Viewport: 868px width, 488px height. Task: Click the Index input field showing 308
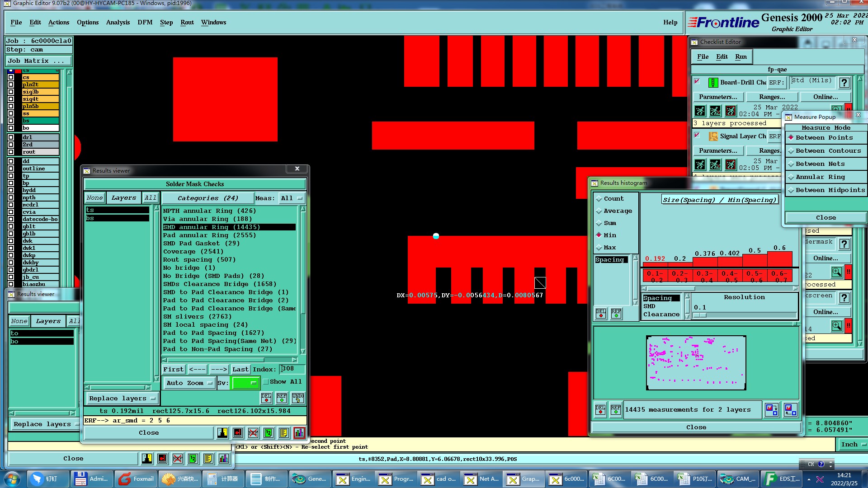click(x=292, y=369)
